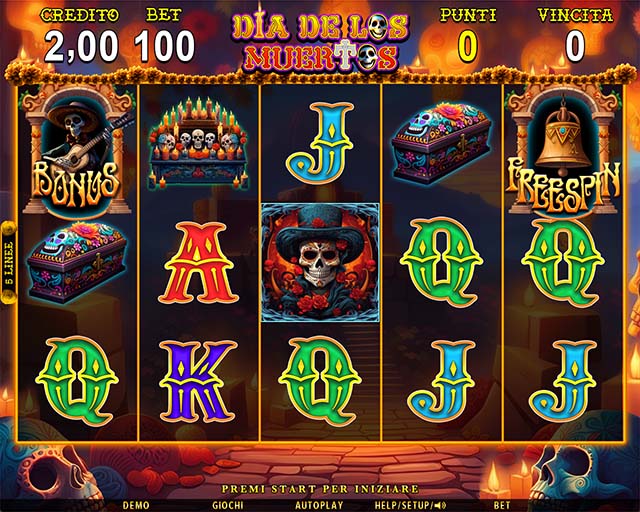
Task: Click the DEMO button
Action: pyautogui.click(x=136, y=505)
